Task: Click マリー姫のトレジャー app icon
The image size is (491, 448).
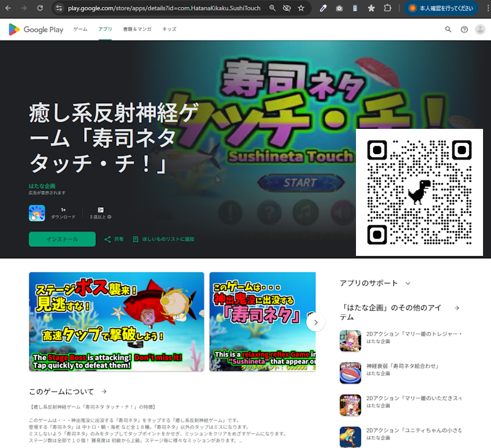Action: (350, 341)
